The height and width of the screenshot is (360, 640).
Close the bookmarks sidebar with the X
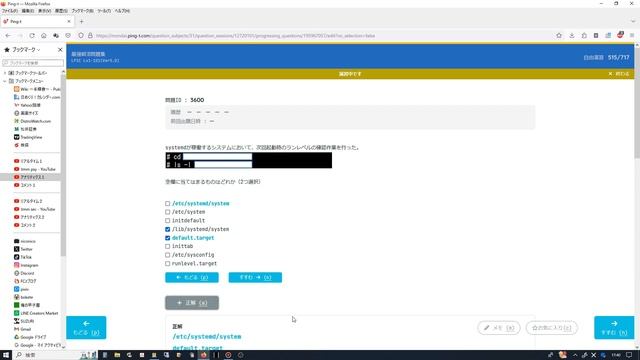click(60, 49)
